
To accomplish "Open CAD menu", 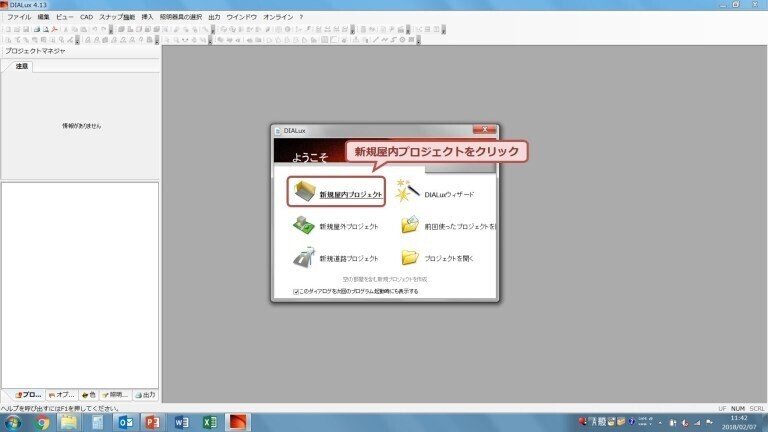I will click(x=86, y=17).
